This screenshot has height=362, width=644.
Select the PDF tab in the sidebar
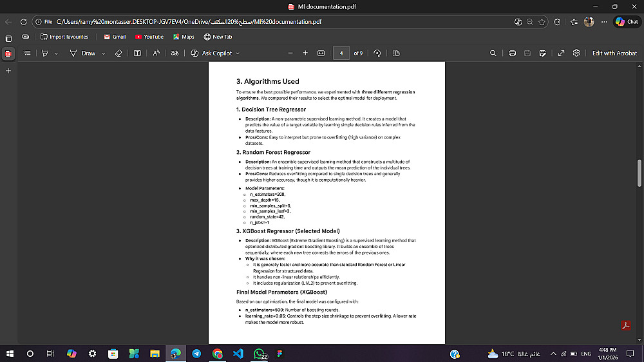coord(8,54)
